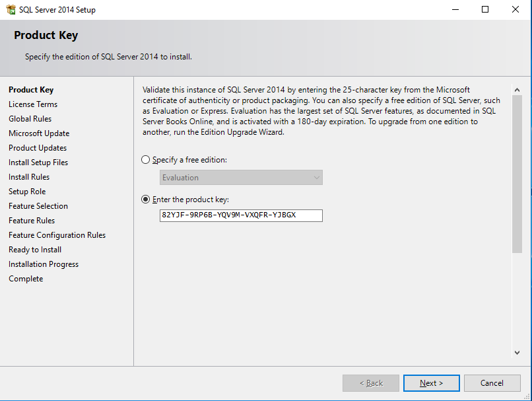Select the Enter the product key radio button
The height and width of the screenshot is (401, 532).
tap(145, 199)
